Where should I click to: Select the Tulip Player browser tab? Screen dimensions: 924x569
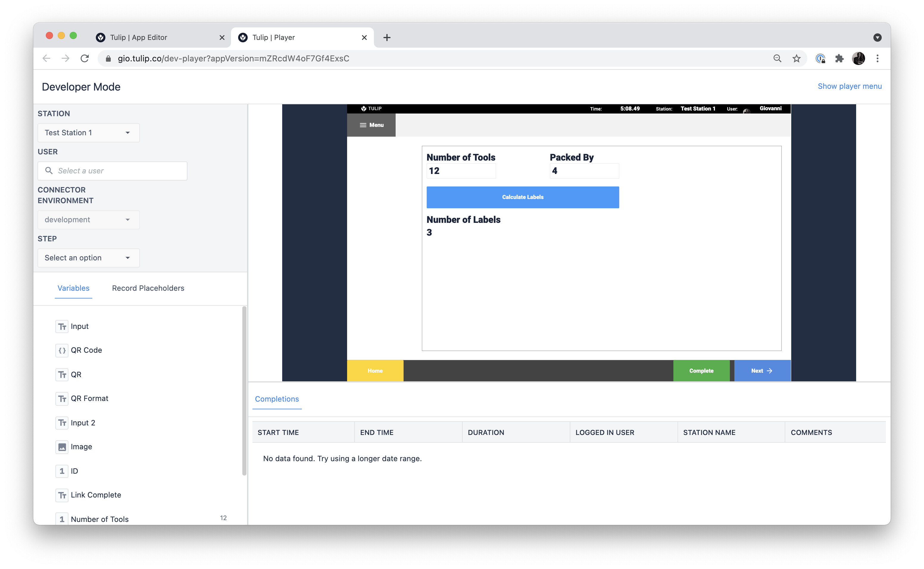pyautogui.click(x=303, y=37)
